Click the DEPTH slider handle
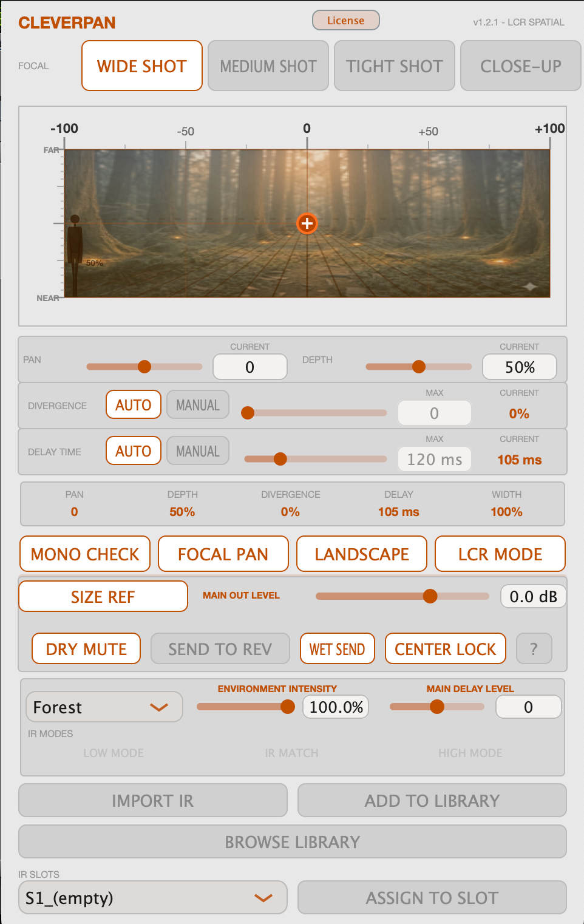The image size is (584, 924). pyautogui.click(x=419, y=366)
